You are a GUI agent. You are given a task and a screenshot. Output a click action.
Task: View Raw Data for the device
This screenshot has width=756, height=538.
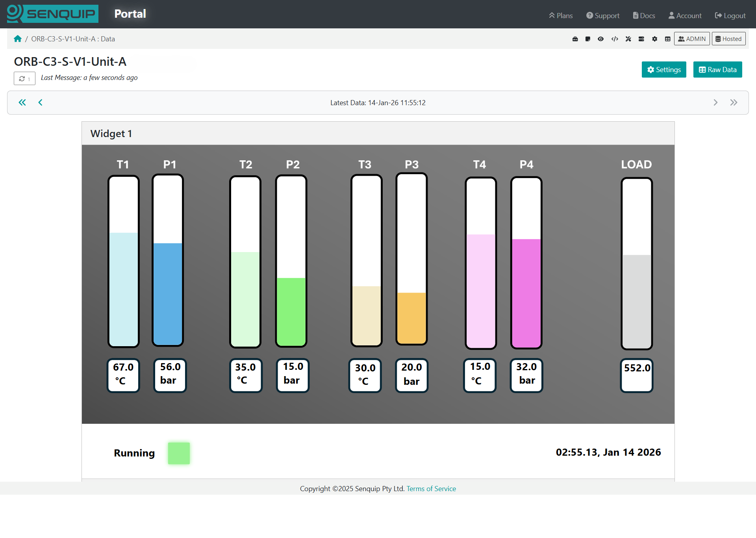click(717, 69)
